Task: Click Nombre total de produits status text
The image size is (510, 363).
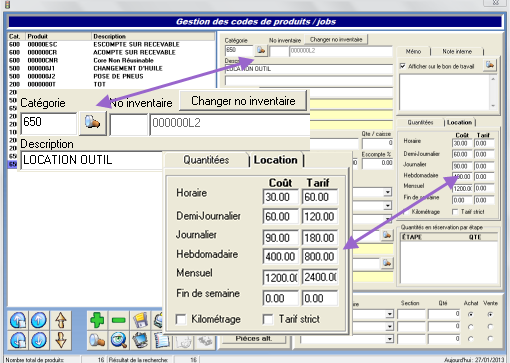Action: click(x=35, y=360)
